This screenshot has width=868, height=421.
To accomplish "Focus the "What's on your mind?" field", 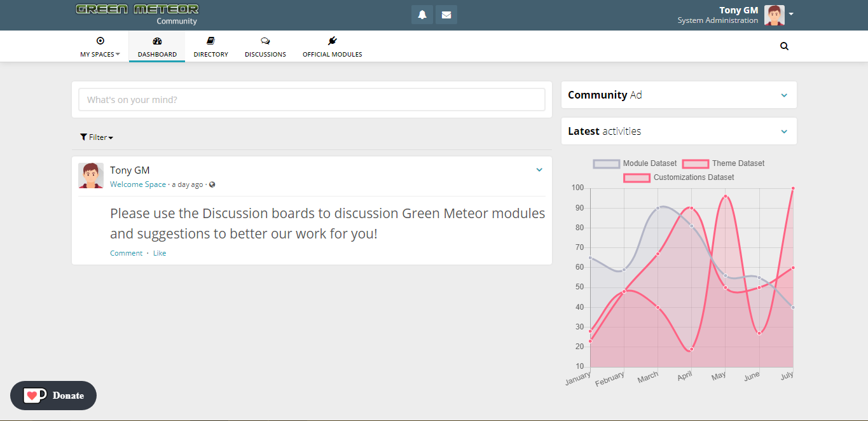I will pyautogui.click(x=312, y=100).
